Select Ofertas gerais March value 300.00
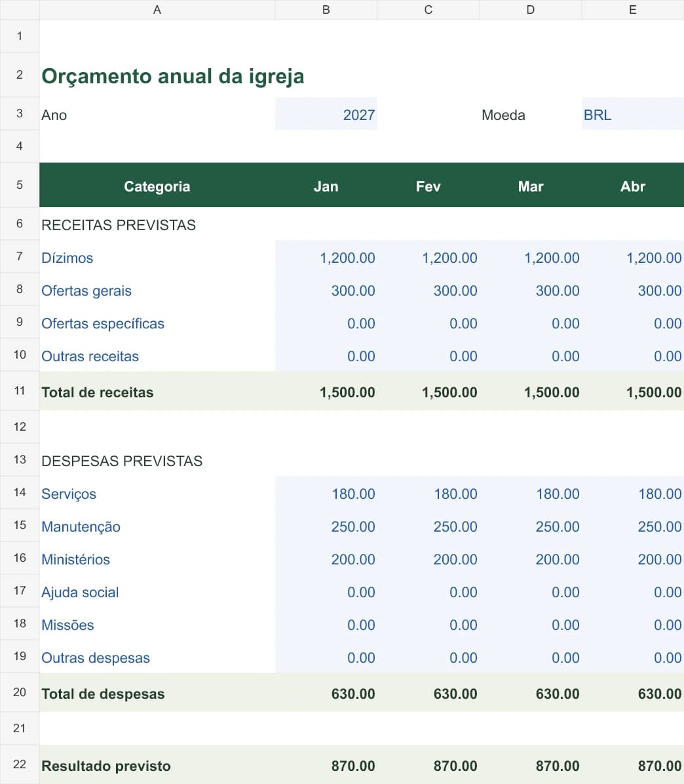Screen dimensions: 684x784 point(531,290)
